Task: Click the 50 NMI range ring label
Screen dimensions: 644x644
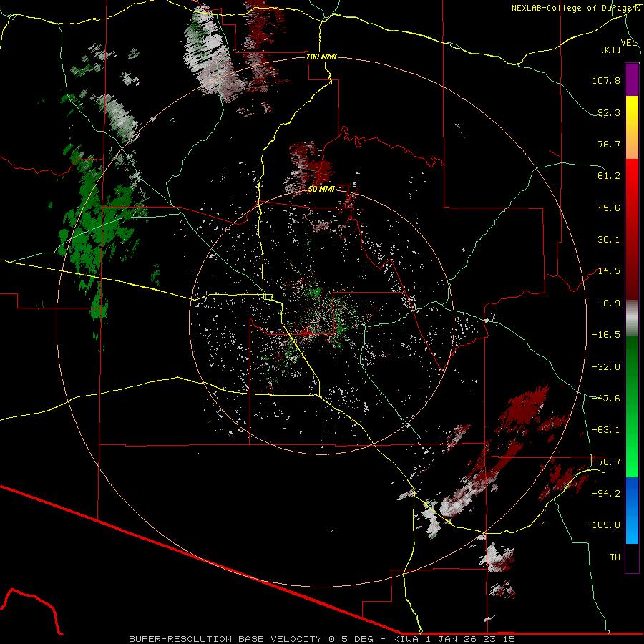Action: [321, 189]
